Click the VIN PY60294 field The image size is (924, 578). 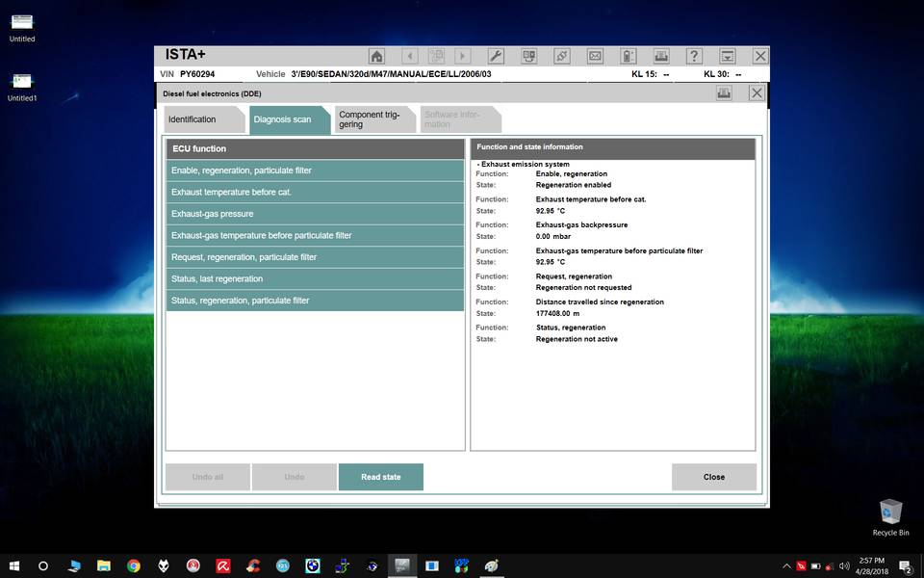188,74
